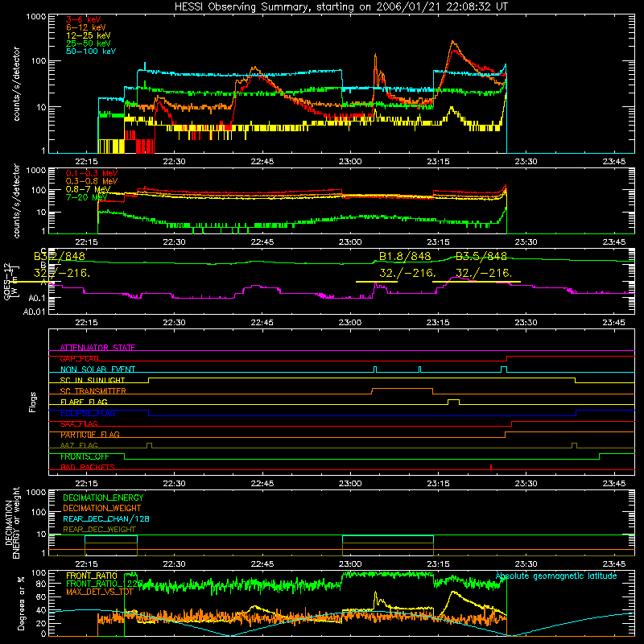Click the orange 0.3-0.8 MeV legend entry

tap(91, 181)
